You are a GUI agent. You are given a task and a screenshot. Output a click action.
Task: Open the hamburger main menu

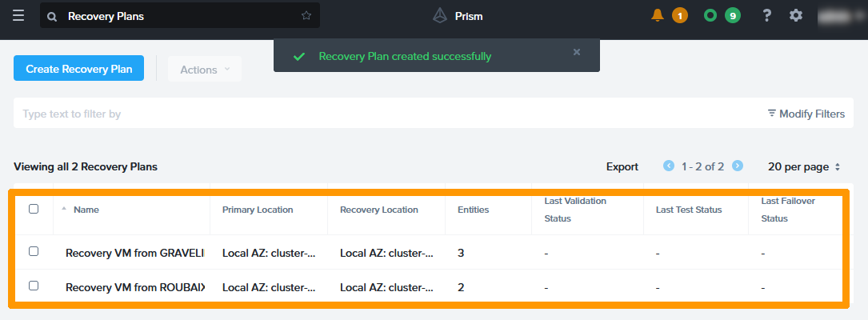pyautogui.click(x=18, y=15)
